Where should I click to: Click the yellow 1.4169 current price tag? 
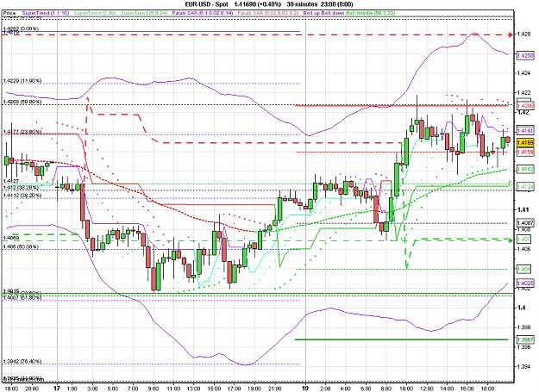click(x=525, y=142)
